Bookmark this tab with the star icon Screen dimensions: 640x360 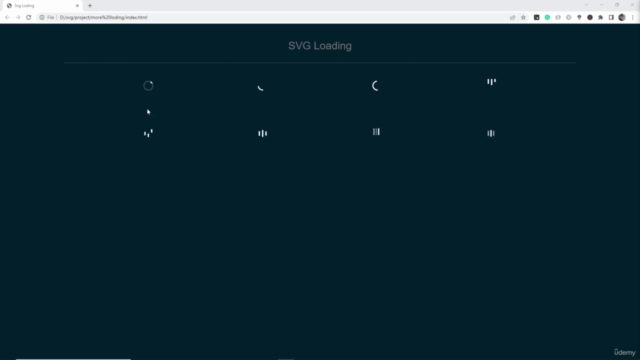click(523, 18)
